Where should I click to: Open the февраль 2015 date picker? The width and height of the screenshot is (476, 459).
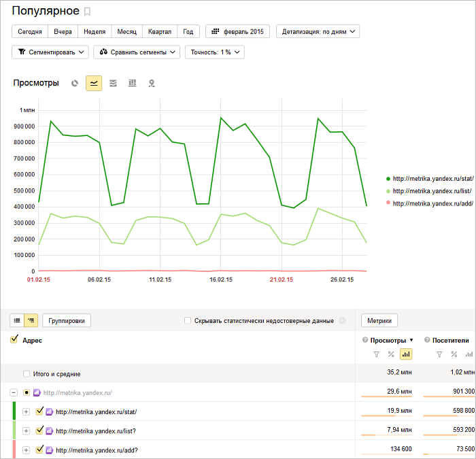[x=238, y=31]
